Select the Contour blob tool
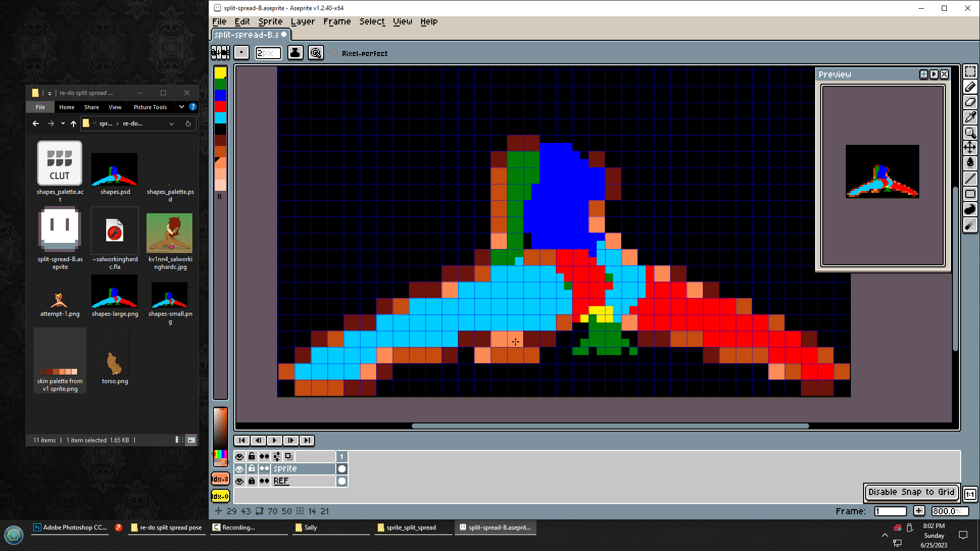The height and width of the screenshot is (551, 980). coord(970,209)
